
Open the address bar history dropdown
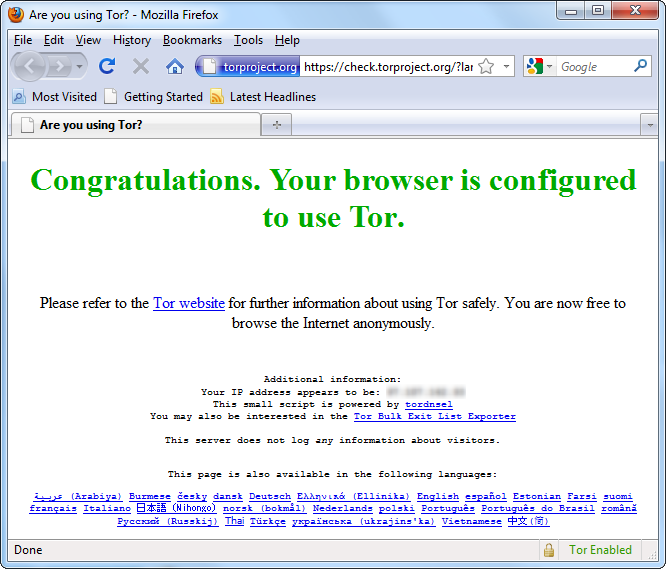(x=506, y=66)
